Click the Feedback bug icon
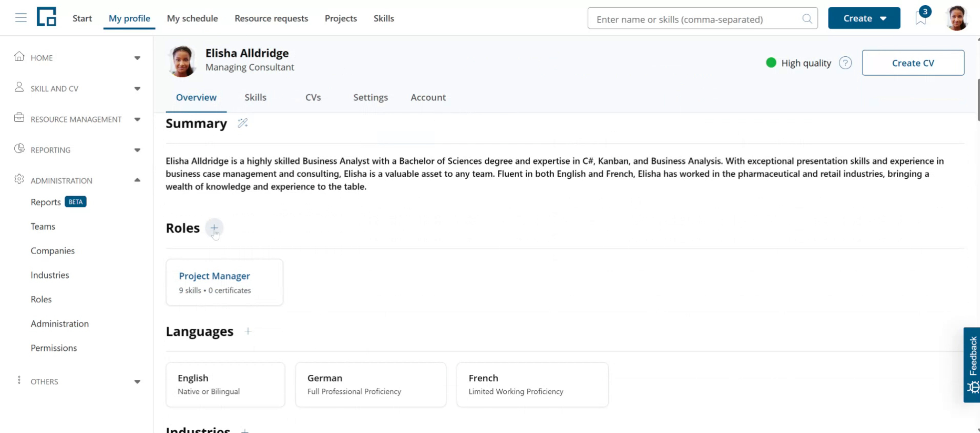 coord(973,387)
